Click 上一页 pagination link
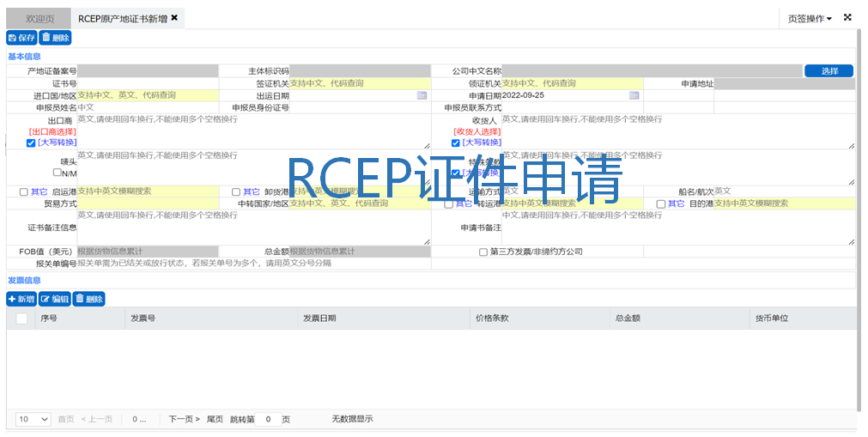This screenshot has width=868, height=437. click(97, 419)
